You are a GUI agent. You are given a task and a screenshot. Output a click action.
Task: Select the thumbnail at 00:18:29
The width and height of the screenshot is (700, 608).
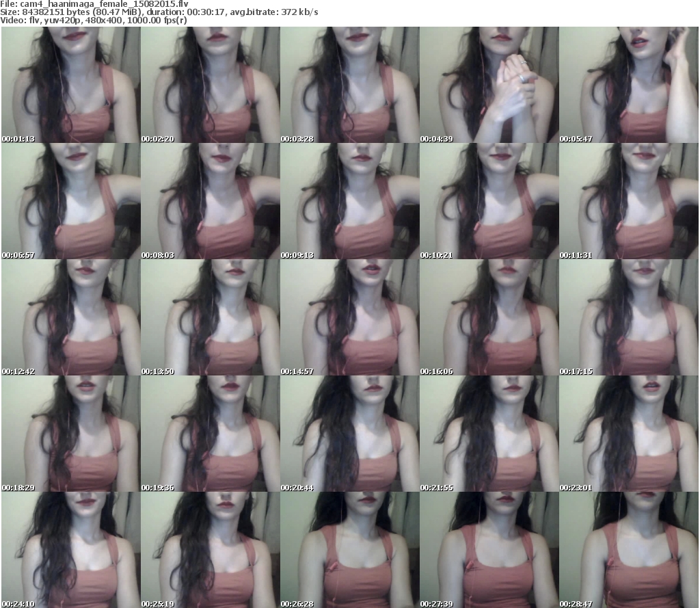(x=70, y=434)
